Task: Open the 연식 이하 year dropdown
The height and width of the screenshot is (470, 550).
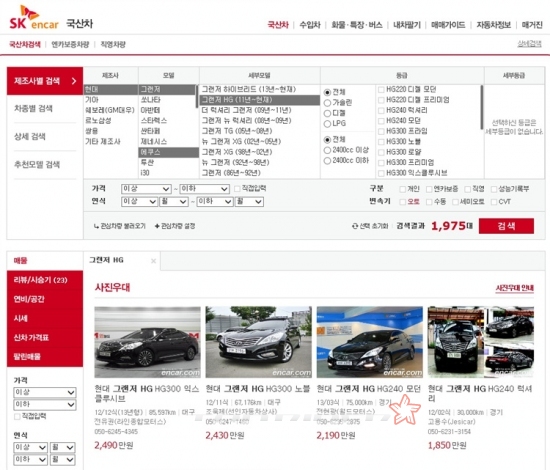Action: tap(215, 202)
